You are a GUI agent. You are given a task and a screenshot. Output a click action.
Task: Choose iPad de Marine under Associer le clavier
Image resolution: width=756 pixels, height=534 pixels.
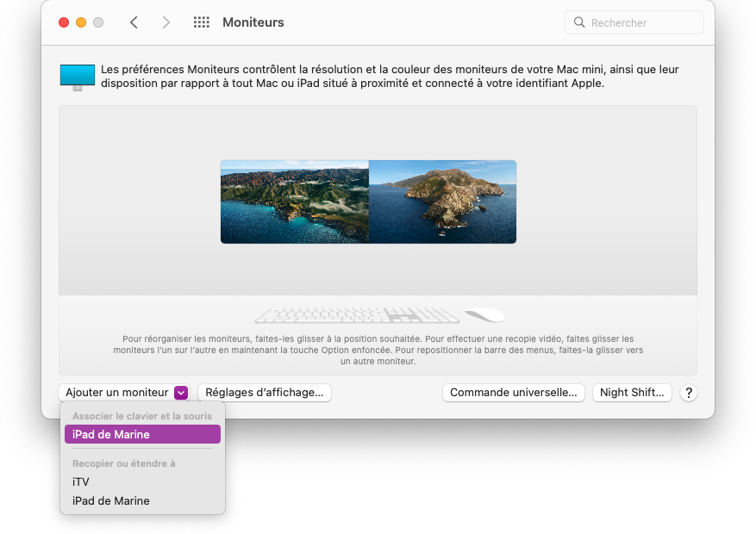point(142,435)
